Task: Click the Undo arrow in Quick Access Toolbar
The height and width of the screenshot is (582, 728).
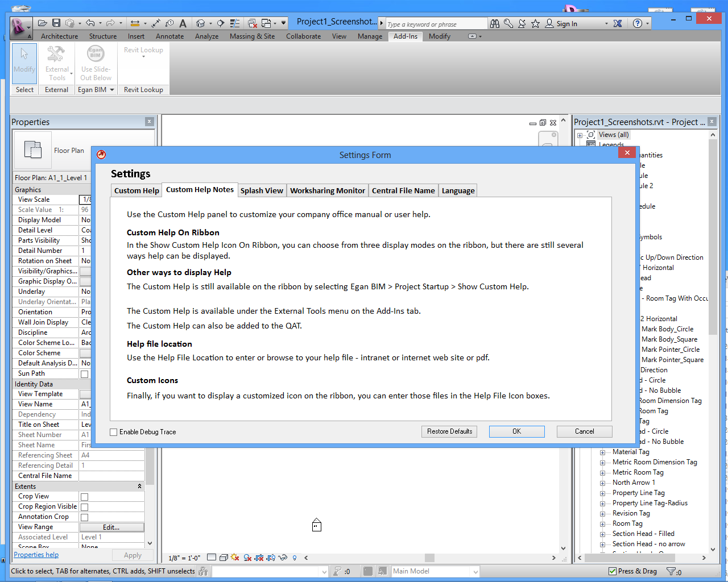Action: click(90, 23)
